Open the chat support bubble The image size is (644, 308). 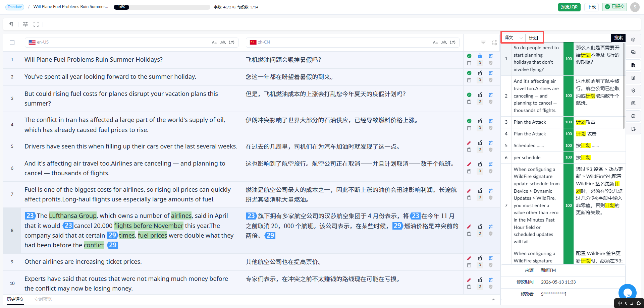627,292
